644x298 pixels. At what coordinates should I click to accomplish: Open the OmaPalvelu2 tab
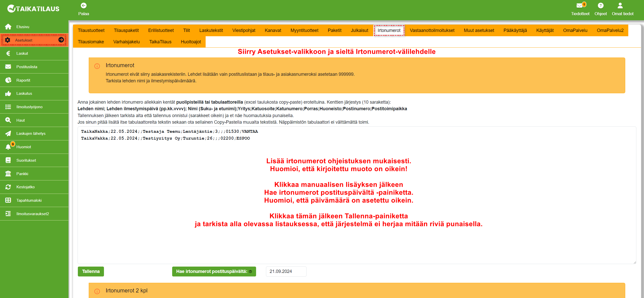click(x=610, y=30)
